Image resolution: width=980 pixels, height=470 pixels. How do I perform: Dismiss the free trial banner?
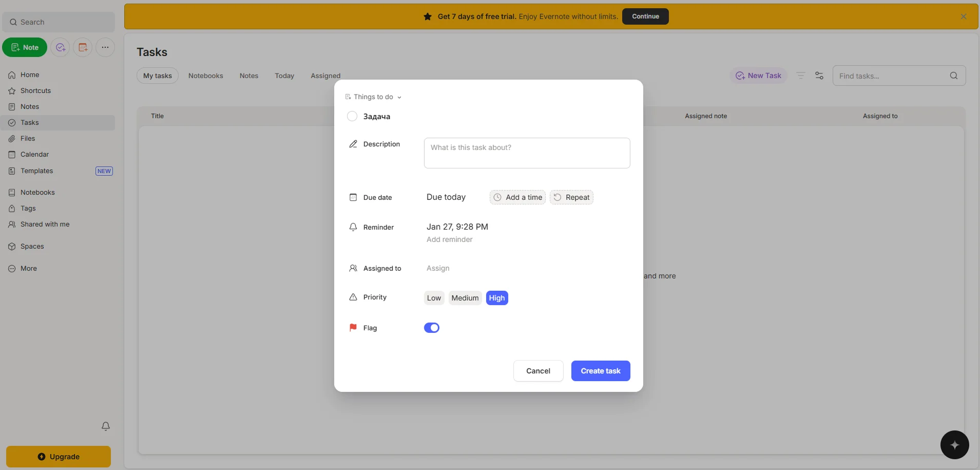(x=964, y=16)
